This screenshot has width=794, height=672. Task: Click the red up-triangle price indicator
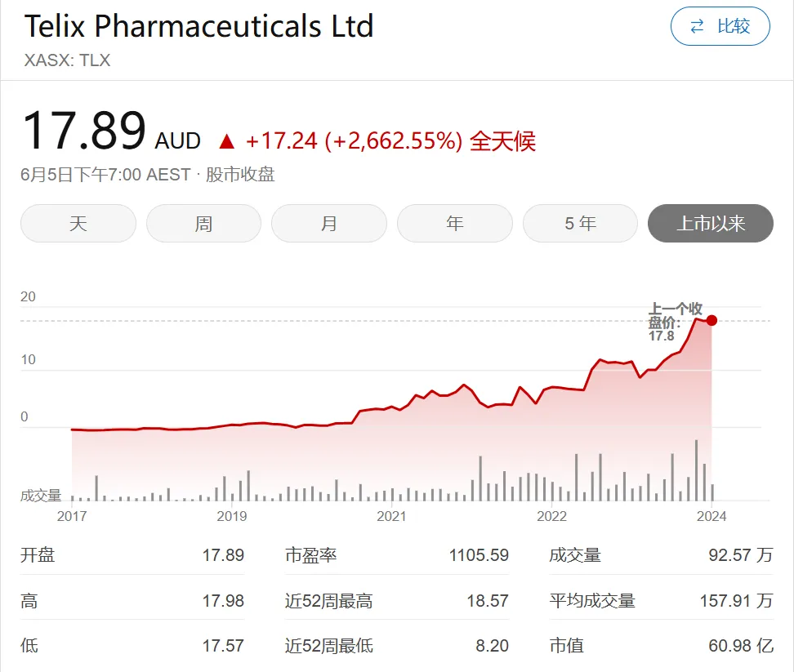[226, 142]
